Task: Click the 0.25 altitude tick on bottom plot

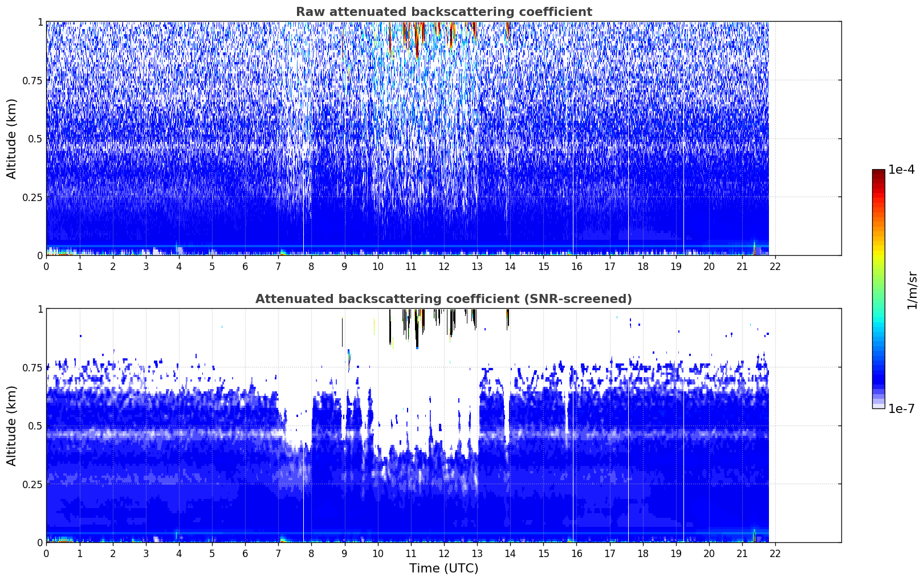Action: (32, 484)
